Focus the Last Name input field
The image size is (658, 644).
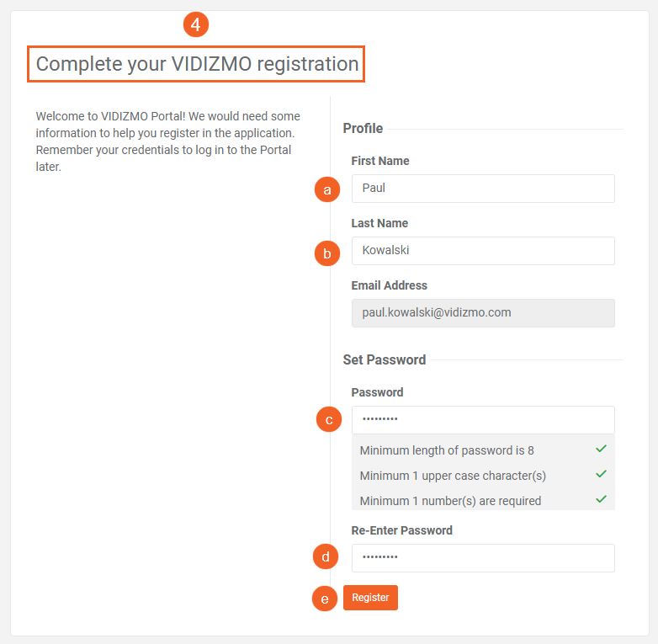482,251
